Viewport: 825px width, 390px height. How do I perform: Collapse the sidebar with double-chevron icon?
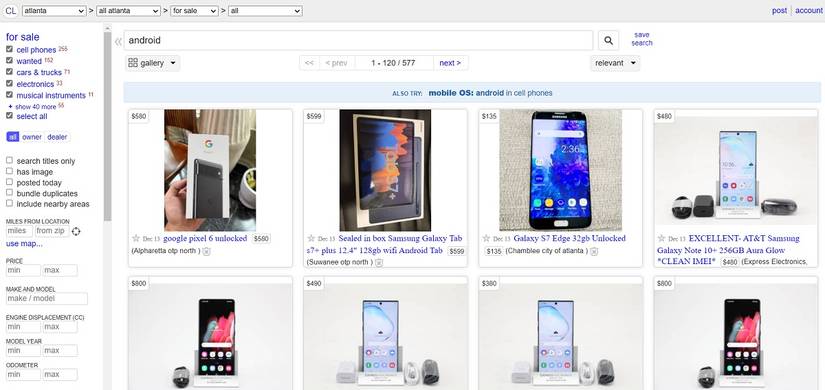point(118,41)
